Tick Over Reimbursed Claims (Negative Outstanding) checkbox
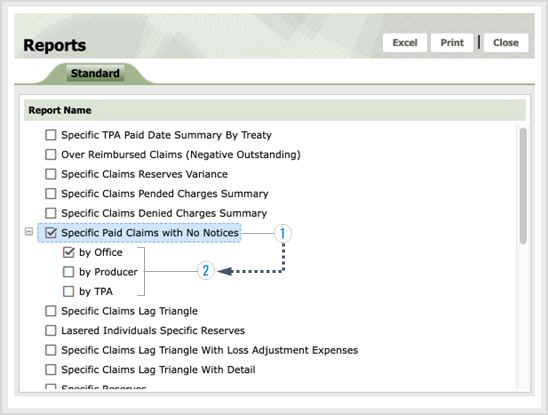Screen dimensions: 548x415 coord(51,155)
